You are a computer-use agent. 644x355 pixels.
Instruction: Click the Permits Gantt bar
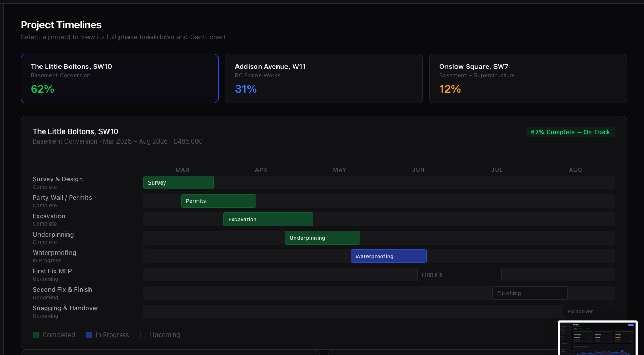(219, 201)
